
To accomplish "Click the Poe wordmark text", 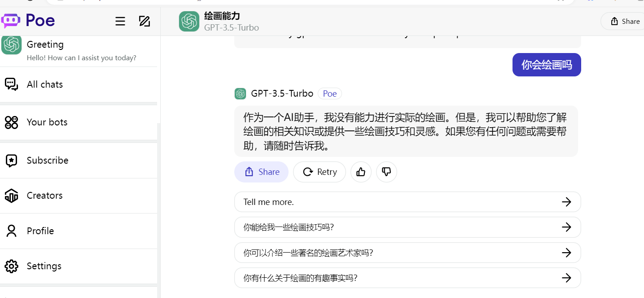I will 40,20.
